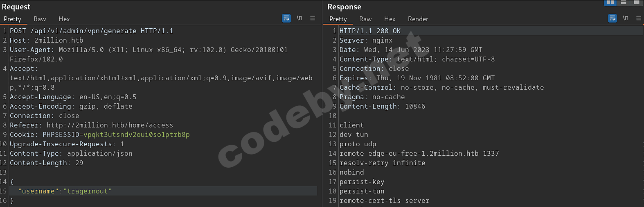Click the POST /api/v1/admin/vpn/generate request line
The height and width of the screenshot is (207, 644).
91,31
